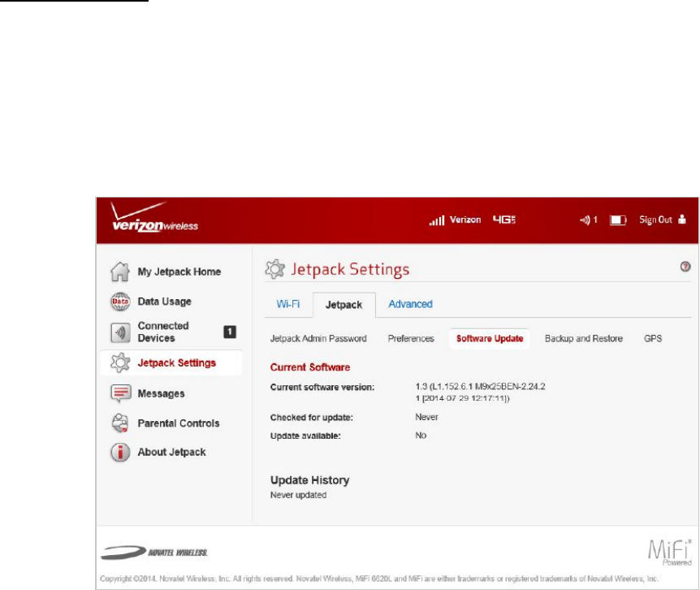This screenshot has height=590, width=700.
Task: Click the help question mark icon
Action: click(685, 267)
